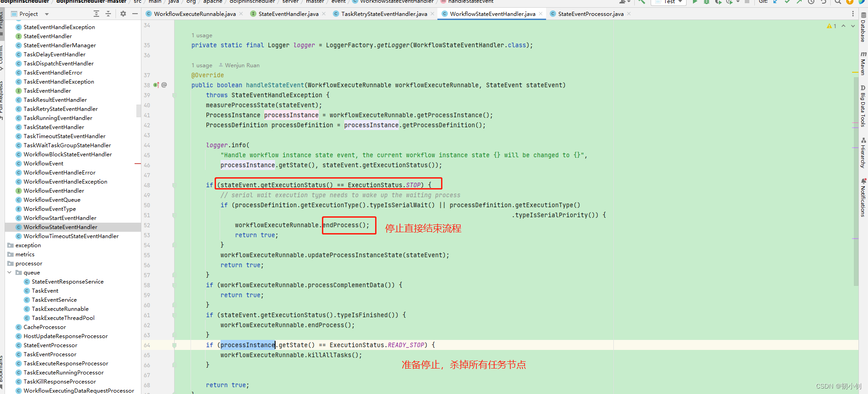Open the Big Data Tools panel

point(863,105)
